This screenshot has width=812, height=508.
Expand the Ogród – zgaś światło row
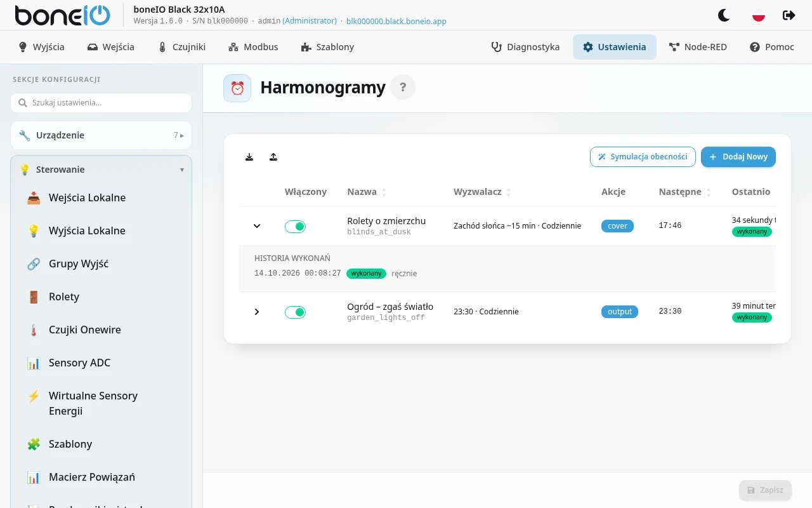pyautogui.click(x=257, y=312)
